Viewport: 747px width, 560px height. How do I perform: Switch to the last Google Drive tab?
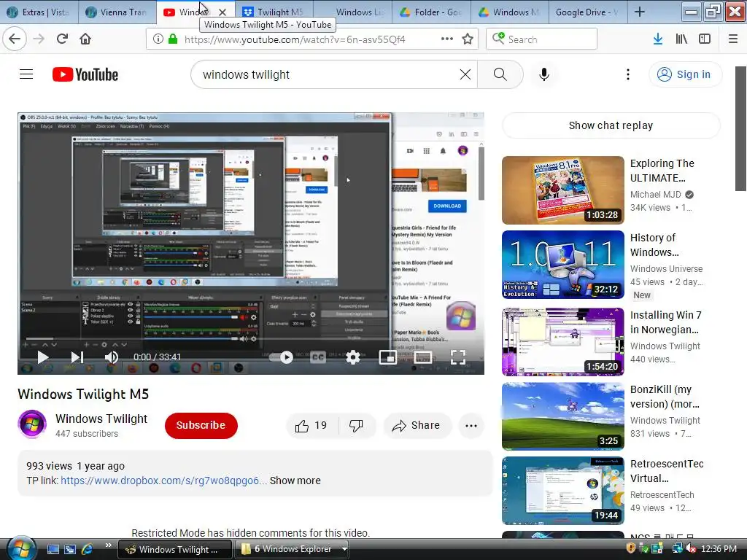(x=587, y=12)
